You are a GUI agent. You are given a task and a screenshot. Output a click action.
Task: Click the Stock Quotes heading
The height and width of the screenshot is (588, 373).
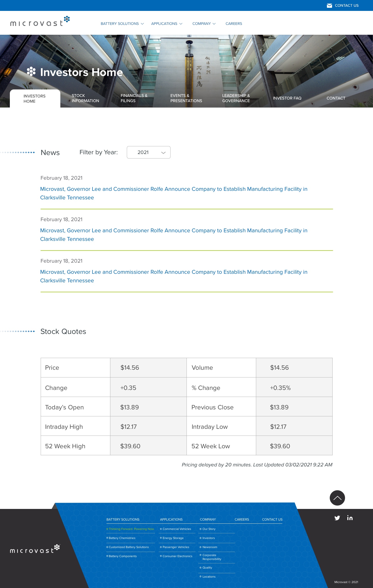(x=63, y=331)
